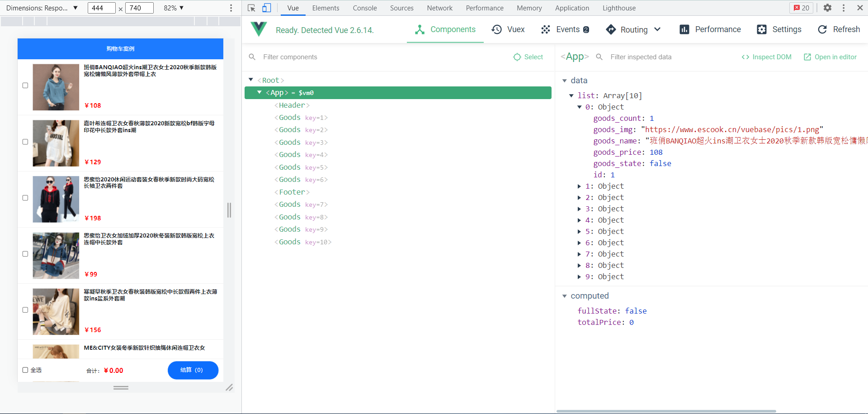Viewport: 868px width, 414px height.
Task: Click the Performance bar chart icon
Action: pyautogui.click(x=684, y=29)
